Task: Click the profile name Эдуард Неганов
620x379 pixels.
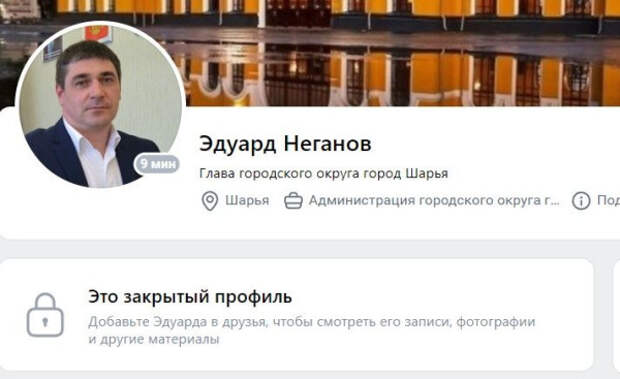Action: [x=285, y=143]
